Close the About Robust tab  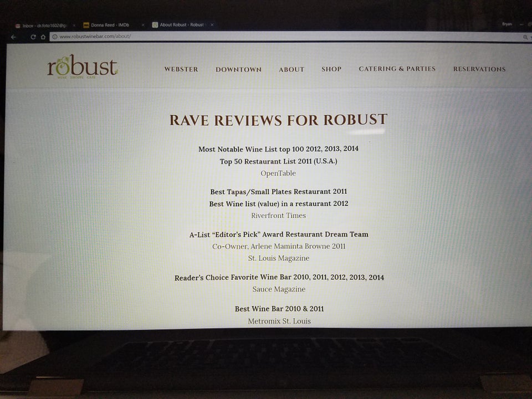pyautogui.click(x=212, y=25)
